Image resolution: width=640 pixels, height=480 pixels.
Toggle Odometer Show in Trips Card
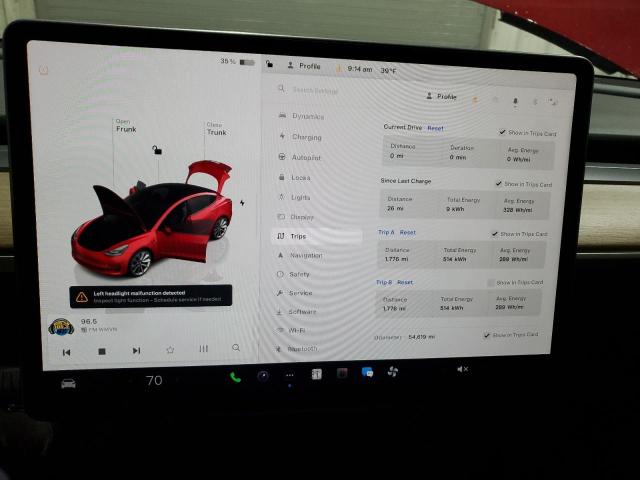coord(487,336)
